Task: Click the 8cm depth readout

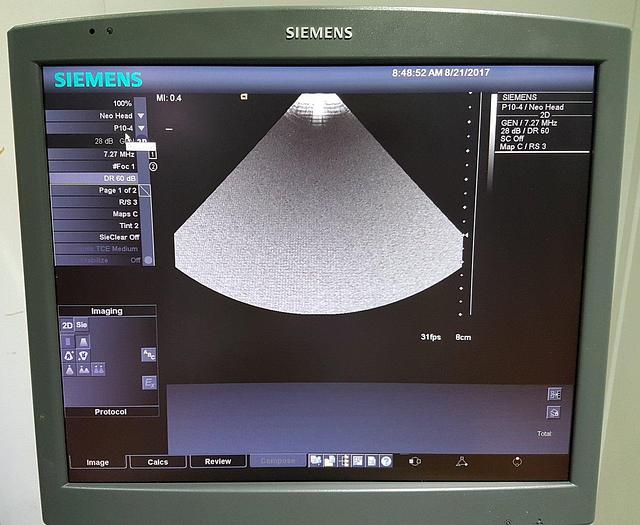Action: (463, 338)
